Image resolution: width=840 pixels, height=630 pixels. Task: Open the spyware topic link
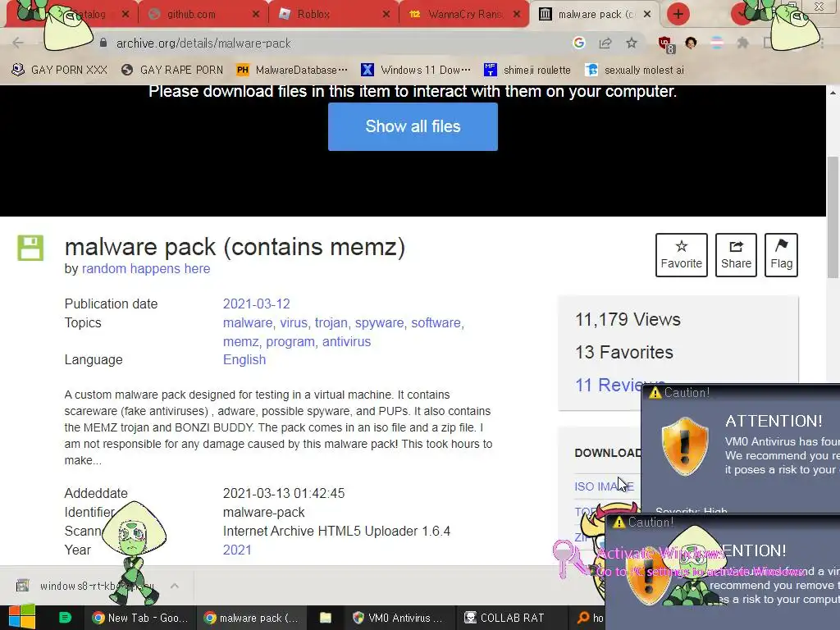[x=379, y=322]
